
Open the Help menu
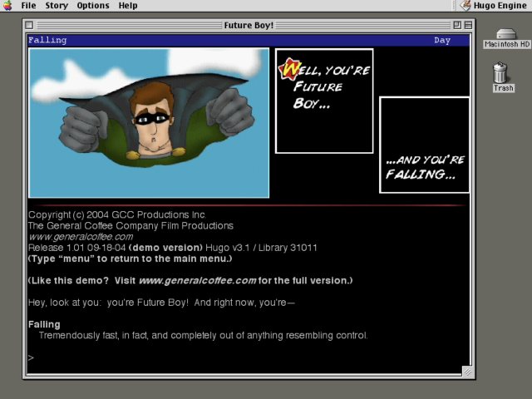(x=128, y=6)
